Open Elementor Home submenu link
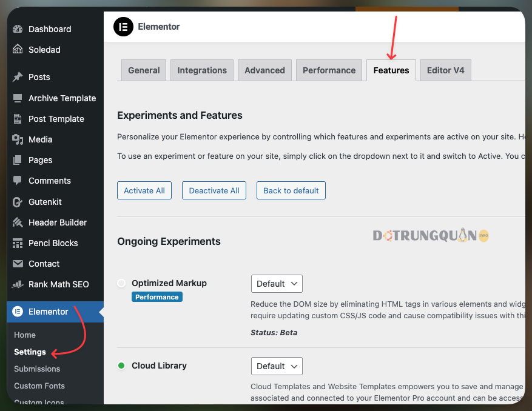Image resolution: width=532 pixels, height=411 pixels. click(x=25, y=335)
